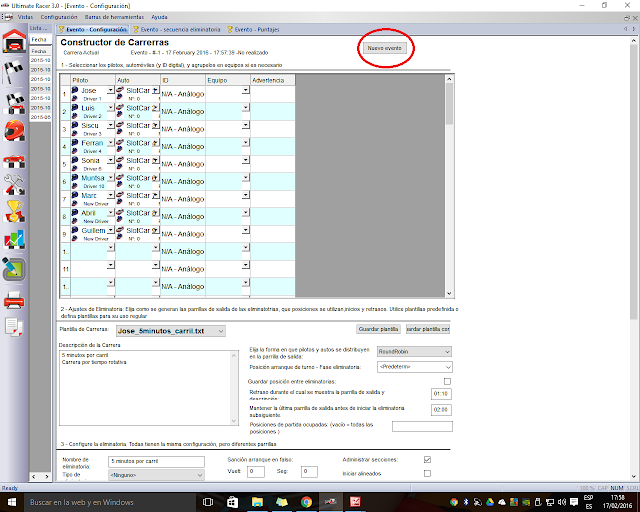
Task: Expand the pilot dropdown for Jose
Action: click(x=111, y=90)
